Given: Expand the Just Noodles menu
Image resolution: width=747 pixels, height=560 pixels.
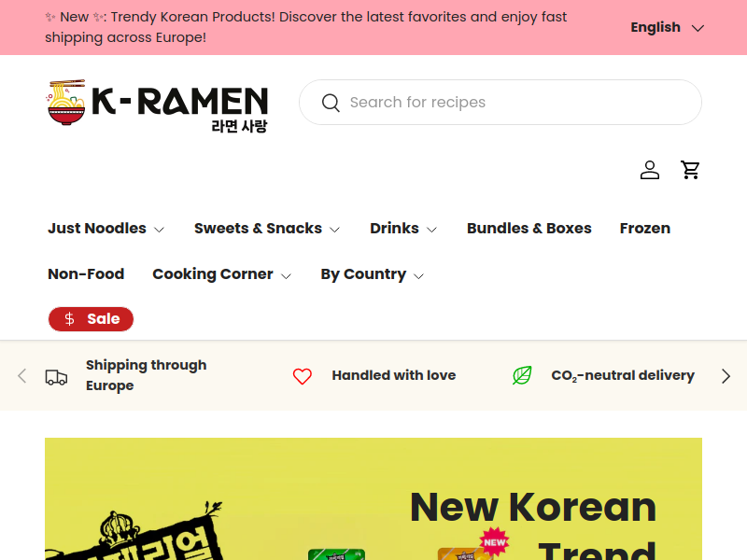Looking at the screenshot, I should 106,229.
